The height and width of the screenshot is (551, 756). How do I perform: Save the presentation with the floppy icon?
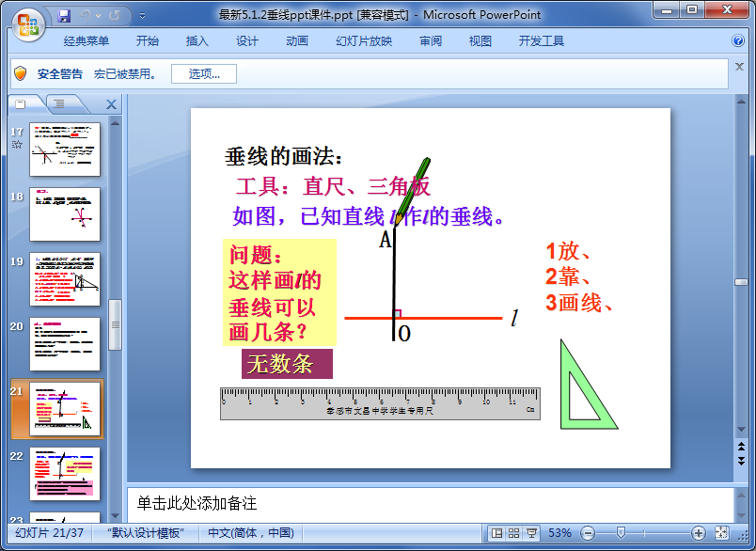(64, 15)
